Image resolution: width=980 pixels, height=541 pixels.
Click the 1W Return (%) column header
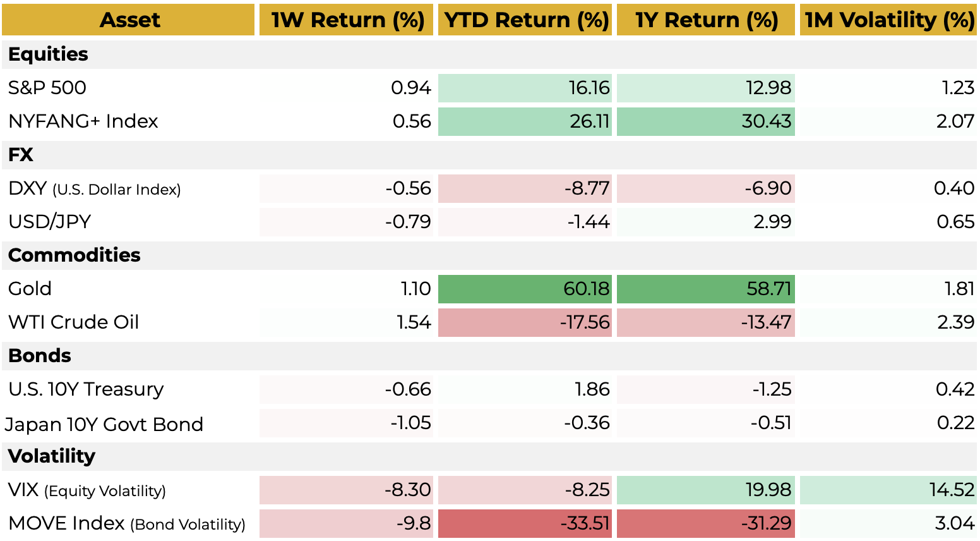(347, 20)
